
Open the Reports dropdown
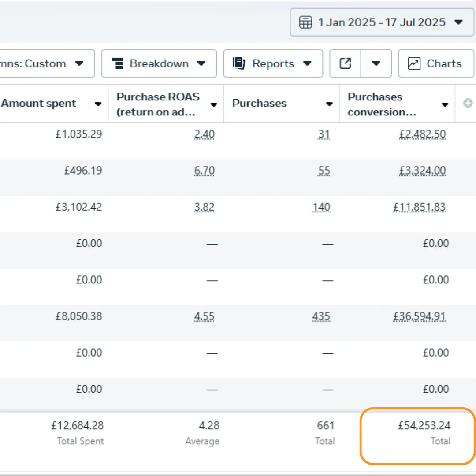tap(273, 63)
